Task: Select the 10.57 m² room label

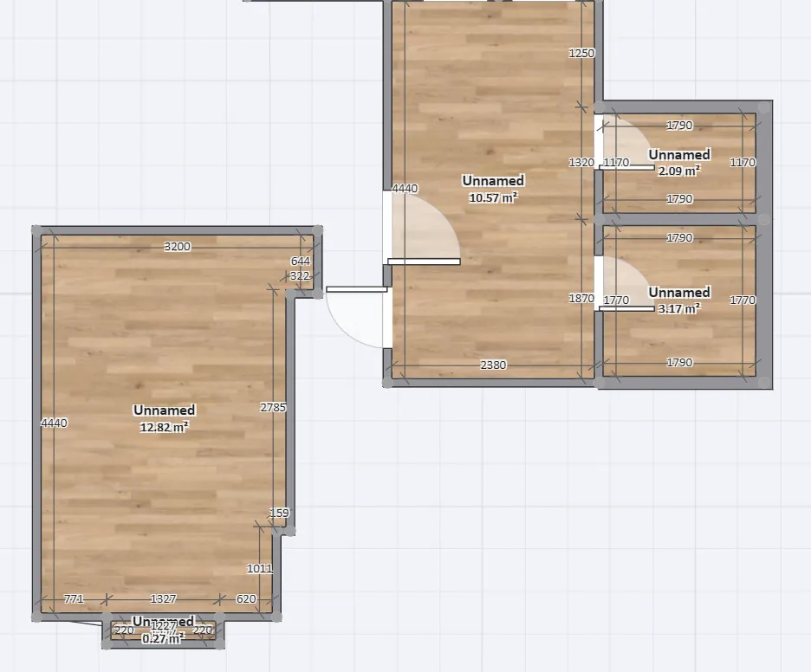Action: [x=493, y=189]
